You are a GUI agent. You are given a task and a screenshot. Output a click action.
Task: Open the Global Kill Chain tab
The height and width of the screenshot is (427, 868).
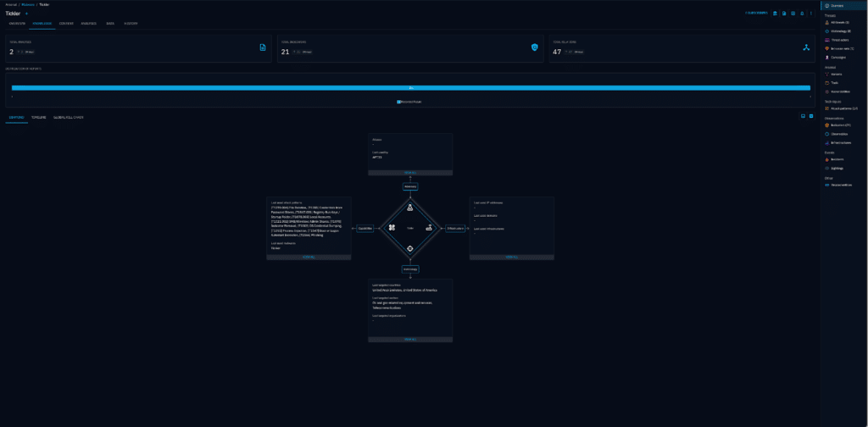coord(68,118)
